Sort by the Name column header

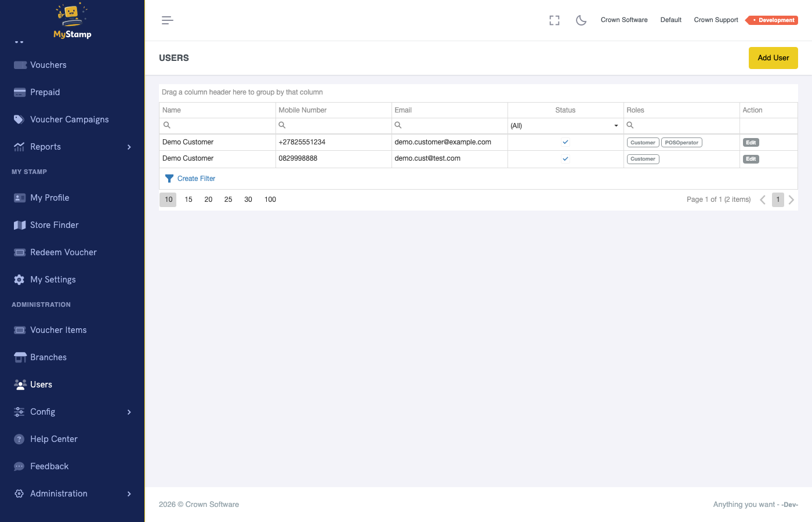pos(217,110)
